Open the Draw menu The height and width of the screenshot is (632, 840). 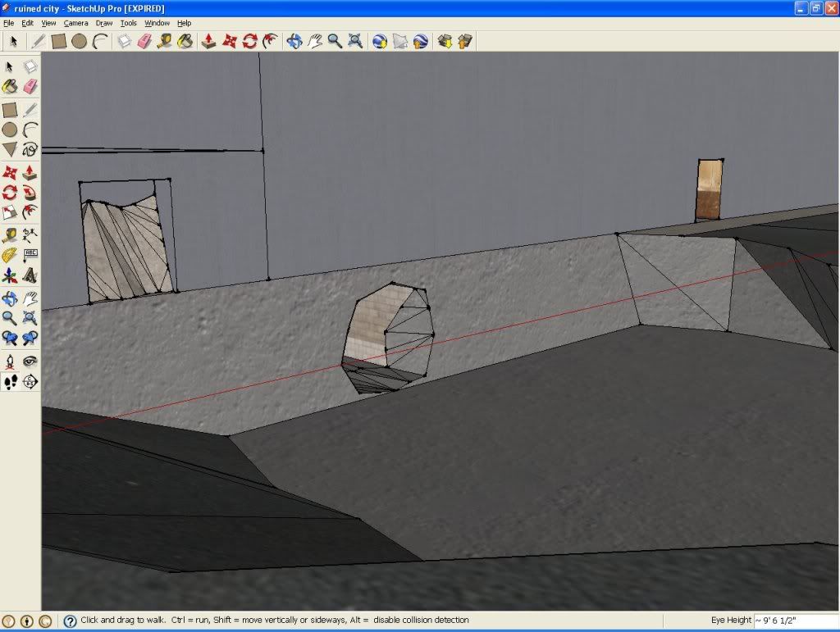104,23
